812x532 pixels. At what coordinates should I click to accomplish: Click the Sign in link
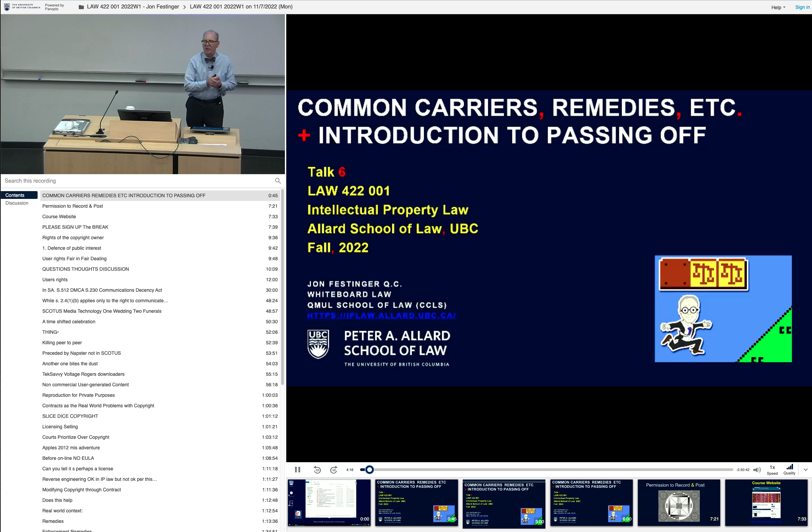pos(802,7)
